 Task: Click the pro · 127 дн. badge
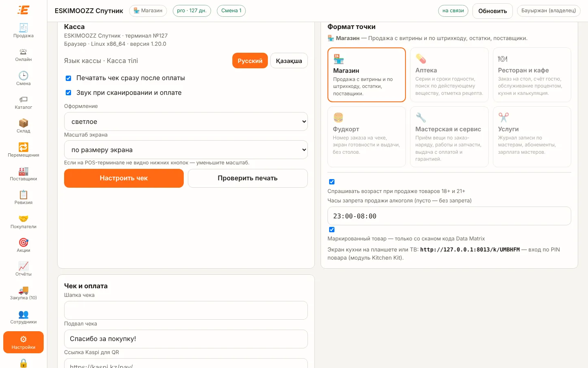(192, 11)
